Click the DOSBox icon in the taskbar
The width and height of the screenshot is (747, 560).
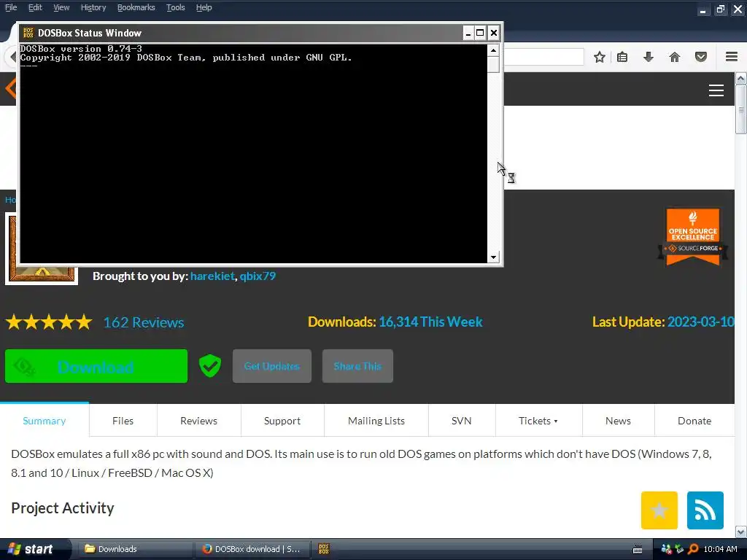(x=324, y=549)
